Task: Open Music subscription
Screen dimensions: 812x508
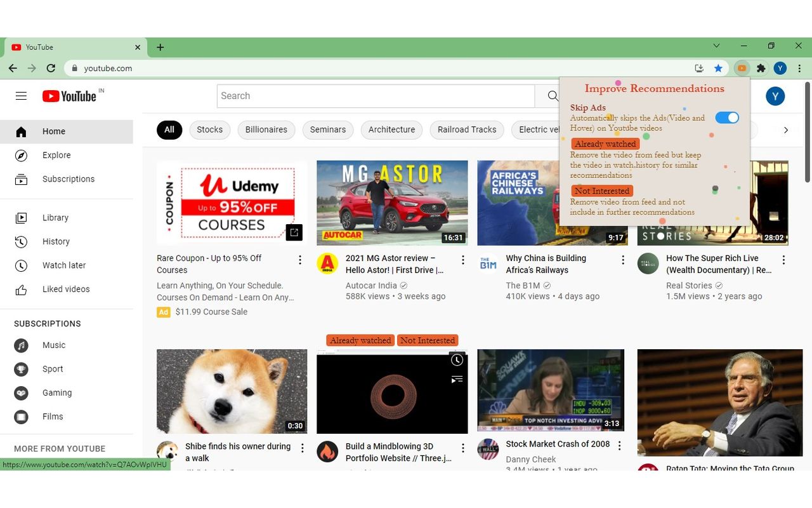Action: 67,345
